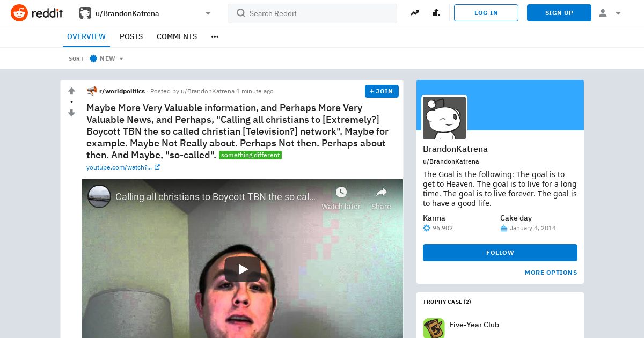
Task: Click the LOG IN button
Action: pos(486,13)
